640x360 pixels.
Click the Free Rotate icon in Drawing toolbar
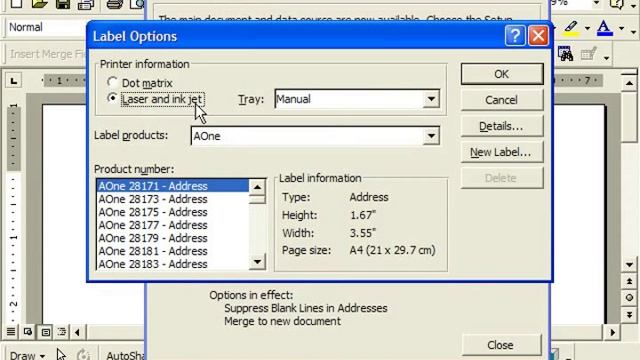tap(83, 354)
